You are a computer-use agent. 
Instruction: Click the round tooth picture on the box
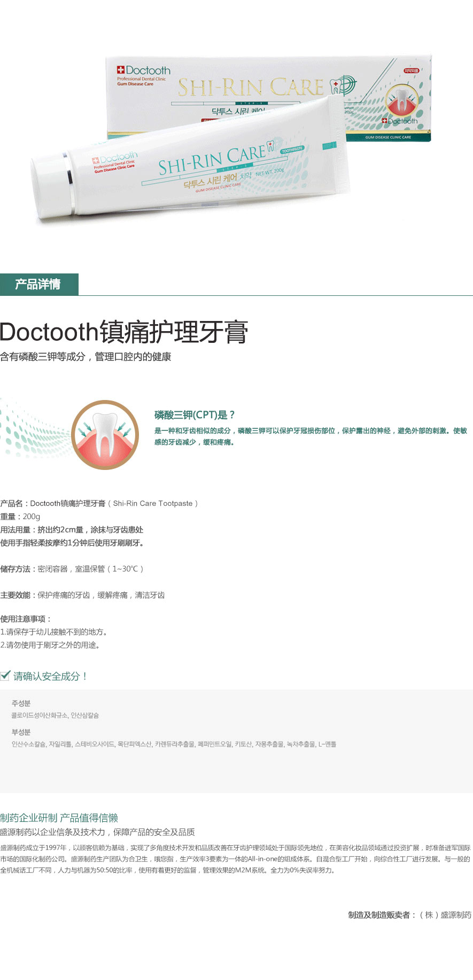click(402, 100)
